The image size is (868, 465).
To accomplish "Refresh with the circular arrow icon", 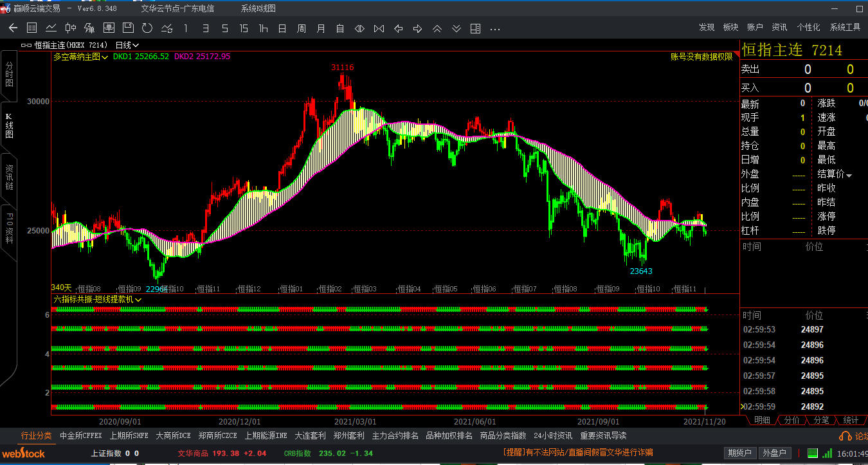I will click(147, 28).
